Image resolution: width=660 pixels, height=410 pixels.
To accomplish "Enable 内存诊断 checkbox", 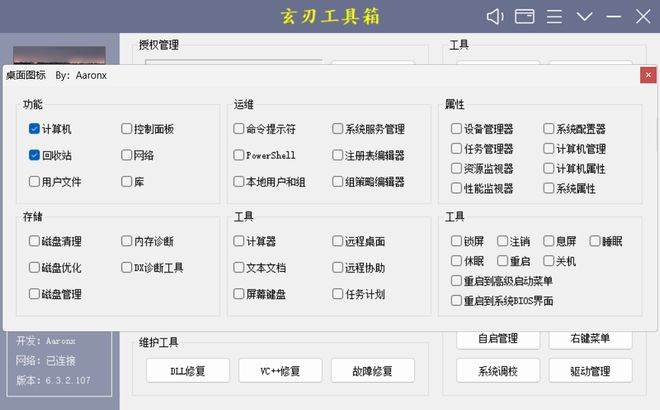I will pyautogui.click(x=127, y=241).
